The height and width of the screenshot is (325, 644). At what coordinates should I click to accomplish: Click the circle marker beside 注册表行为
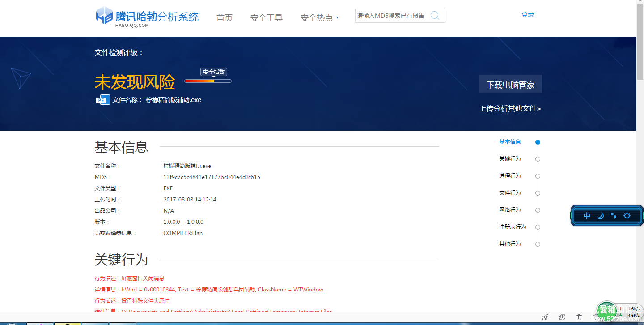tap(538, 227)
